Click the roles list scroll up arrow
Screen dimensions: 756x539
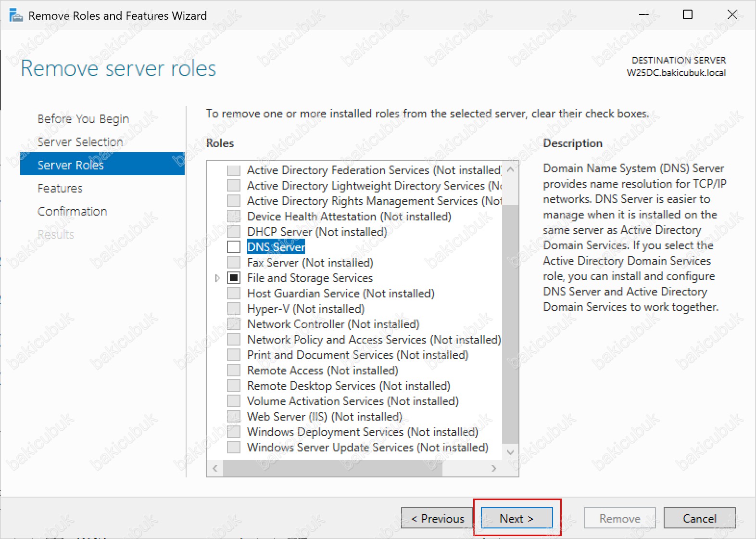coord(510,169)
